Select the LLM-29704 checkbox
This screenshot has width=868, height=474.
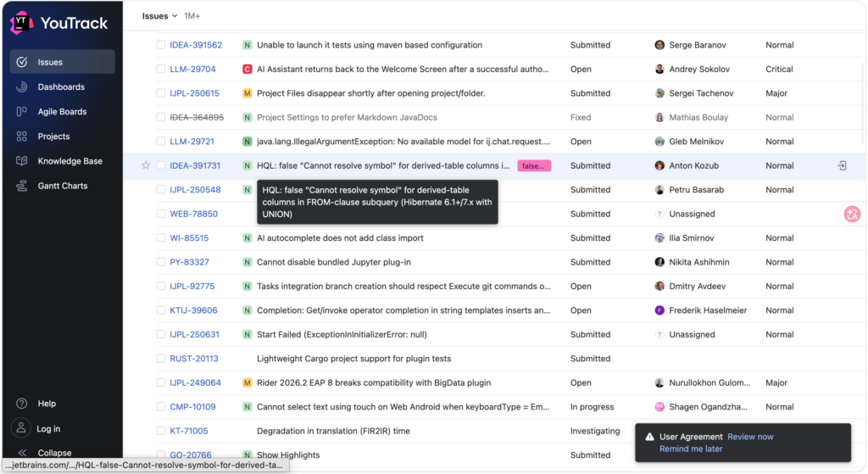coord(160,69)
